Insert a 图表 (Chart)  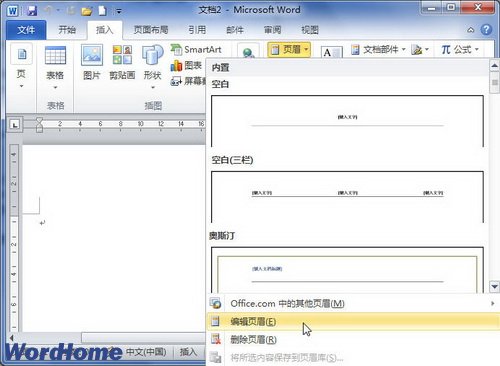click(186, 66)
